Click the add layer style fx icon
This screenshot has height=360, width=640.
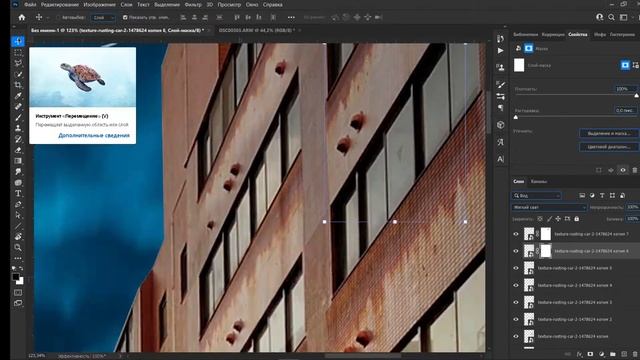[x=580, y=354]
